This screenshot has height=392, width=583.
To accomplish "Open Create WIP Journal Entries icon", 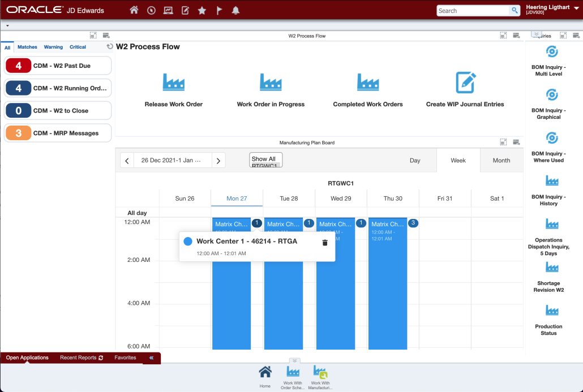I will (x=465, y=83).
